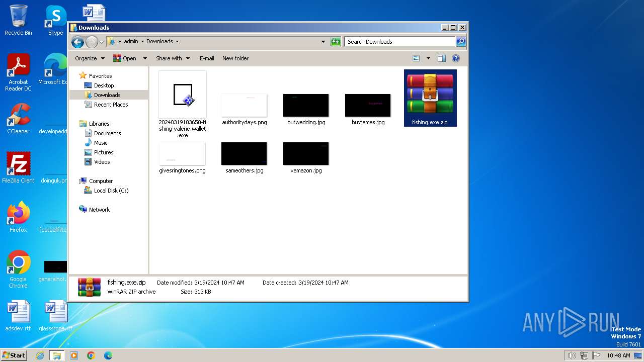Open Recycle Bin desktop icon
The image size is (644, 362).
tap(18, 20)
